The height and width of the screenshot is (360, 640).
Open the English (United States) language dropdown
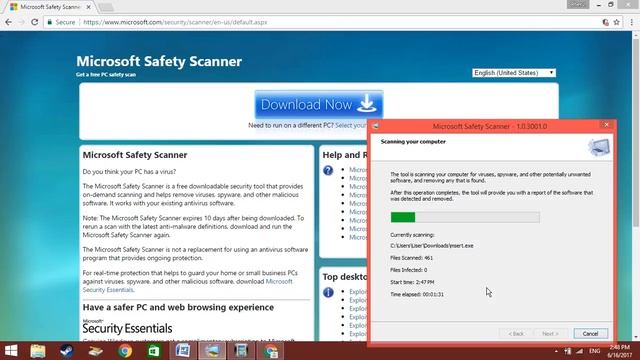[x=513, y=73]
